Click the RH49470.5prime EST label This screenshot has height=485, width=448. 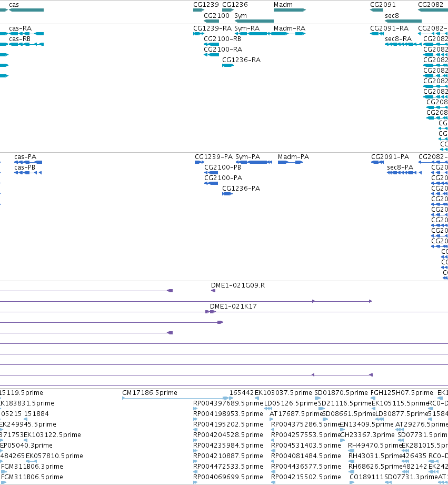click(375, 446)
